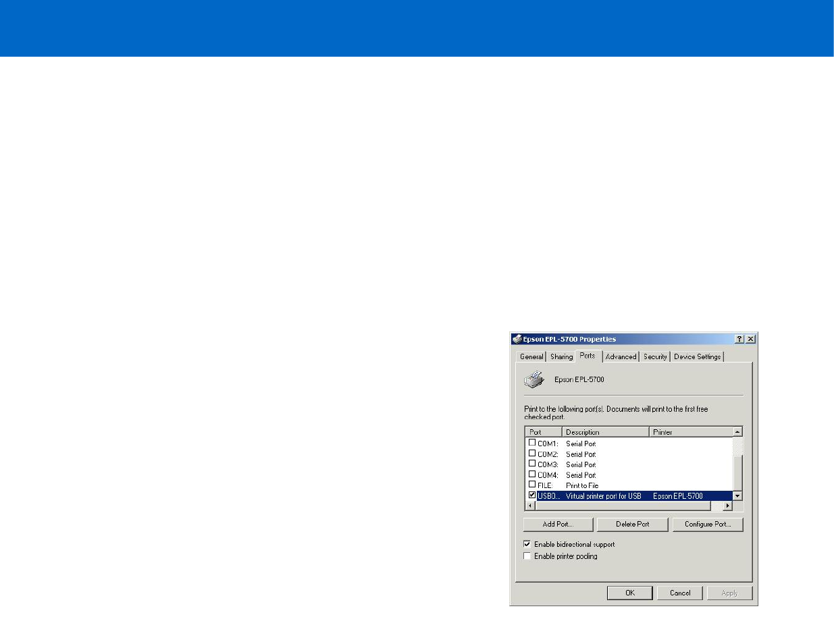834x644 pixels.
Task: Click the COM3 'Serial Port' description
Action: [x=581, y=464]
